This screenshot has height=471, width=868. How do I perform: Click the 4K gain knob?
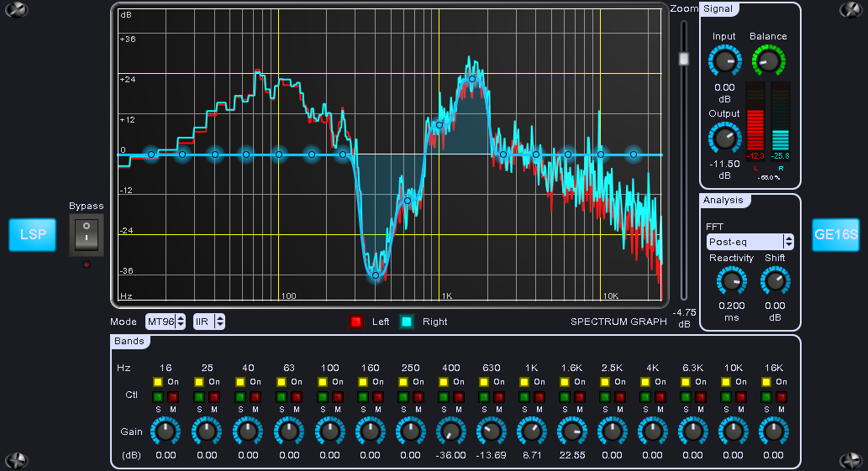[652, 432]
